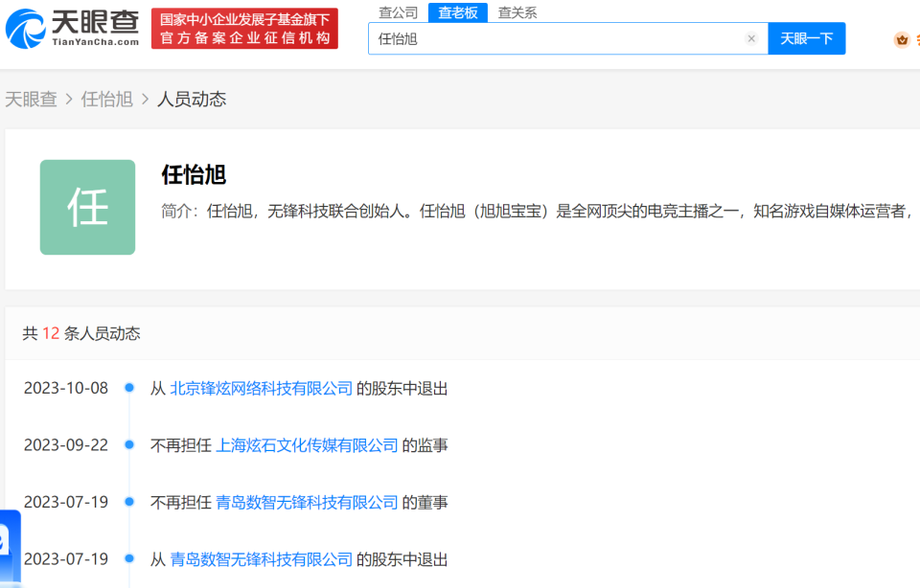The image size is (920, 588).
Task: Click the 任怡旭 breadcrumb link
Action: 108,99
